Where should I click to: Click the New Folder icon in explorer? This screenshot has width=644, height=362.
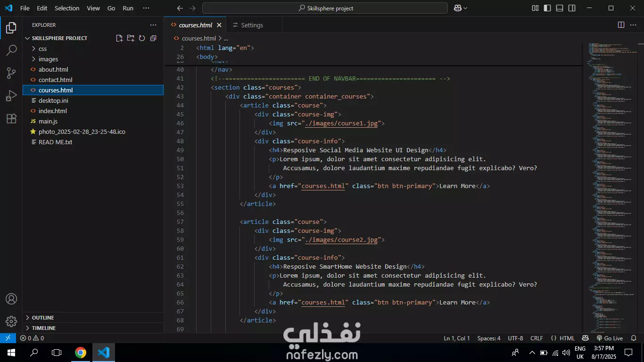tap(131, 38)
